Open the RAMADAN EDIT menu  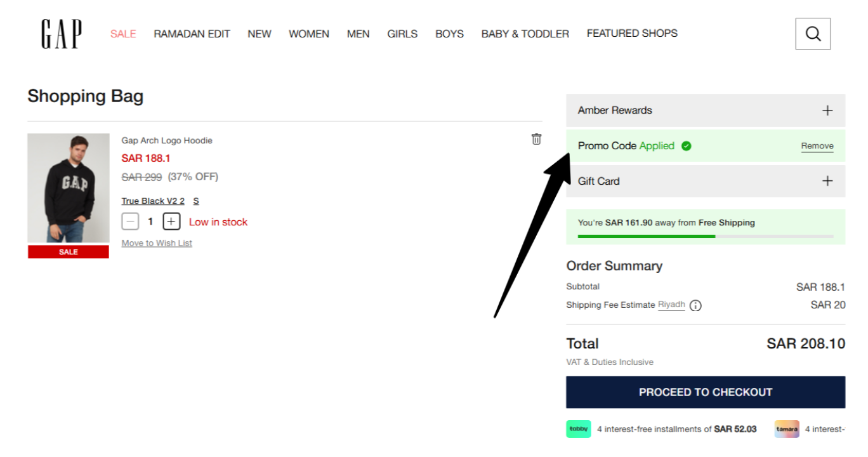[192, 34]
